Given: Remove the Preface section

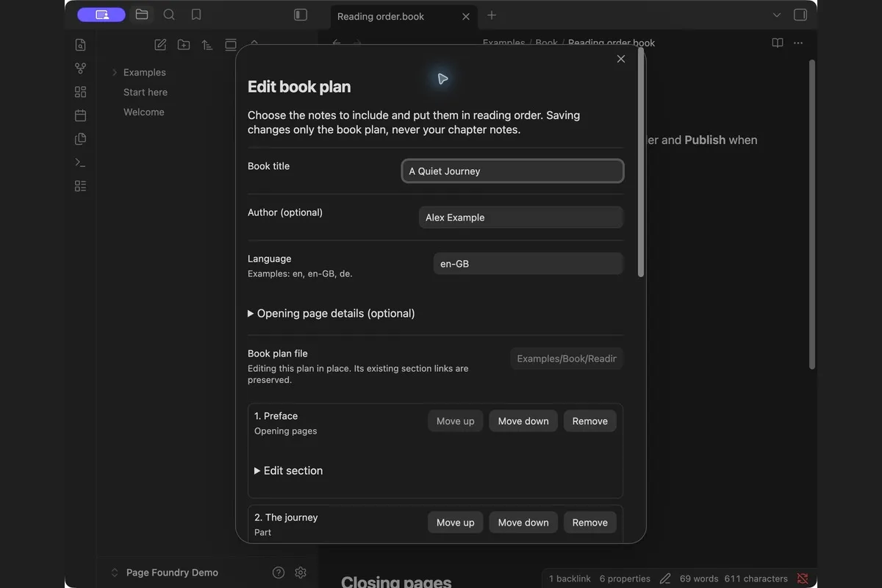Looking at the screenshot, I should click(x=590, y=421).
